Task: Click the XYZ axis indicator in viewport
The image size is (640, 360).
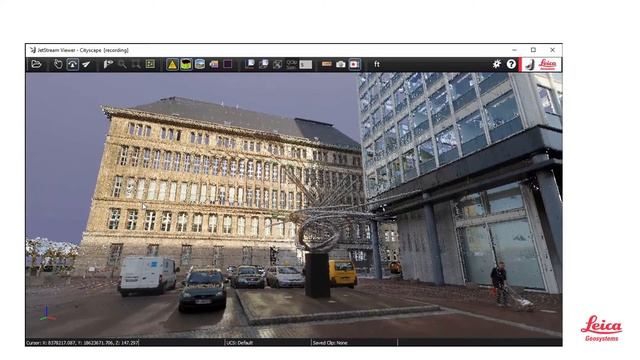Action: (x=46, y=313)
